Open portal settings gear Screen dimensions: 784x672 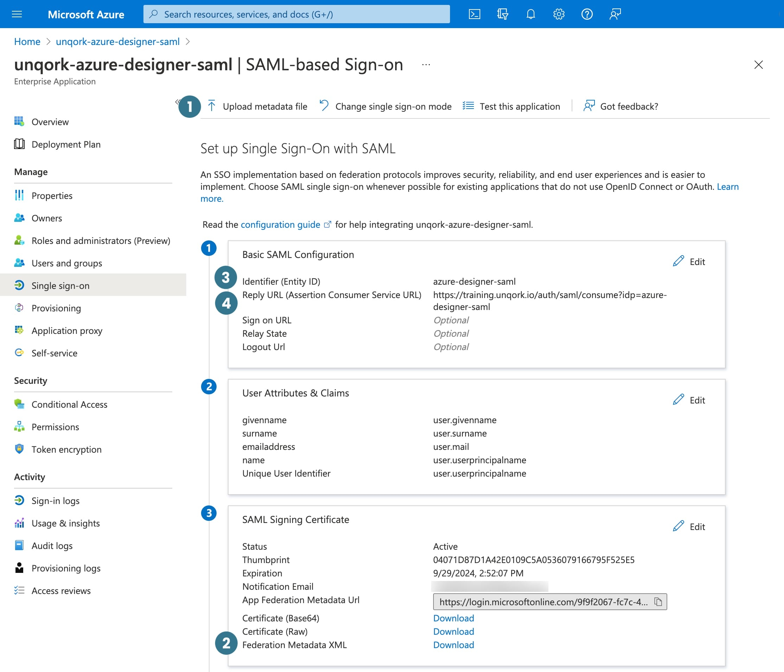point(559,14)
